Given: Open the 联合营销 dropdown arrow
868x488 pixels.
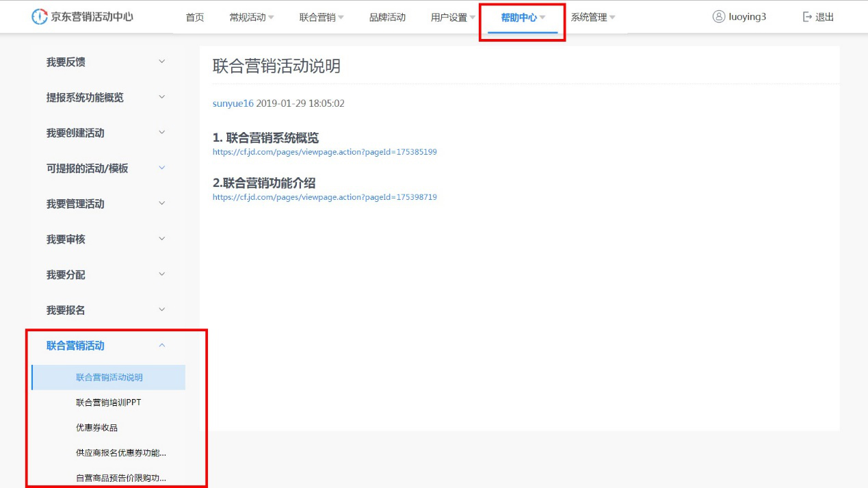Looking at the screenshot, I should [x=341, y=17].
